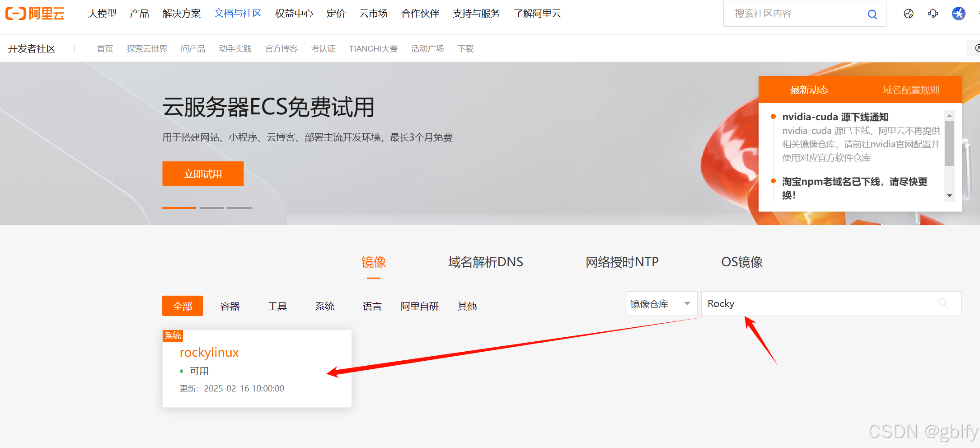Filter by 阿里自研 category
The height and width of the screenshot is (448, 980).
pos(420,306)
